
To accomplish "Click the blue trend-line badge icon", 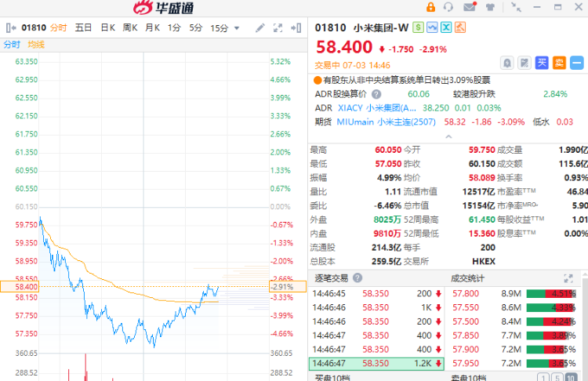I will click(x=432, y=27).
